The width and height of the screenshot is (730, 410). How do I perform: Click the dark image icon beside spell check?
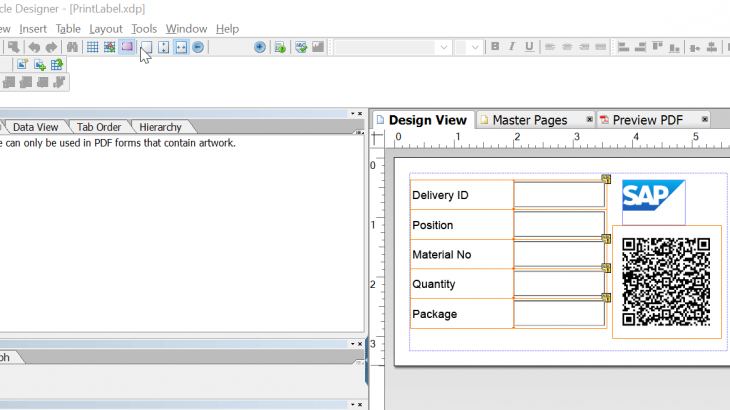coord(318,47)
